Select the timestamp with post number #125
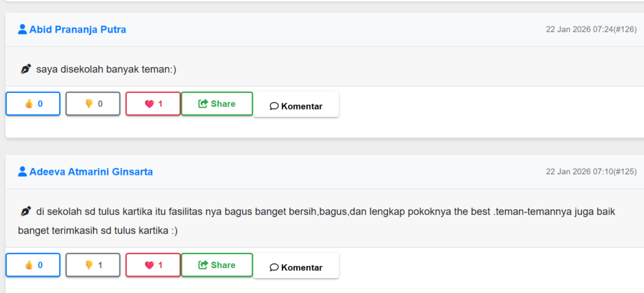644x293 pixels. (591, 172)
